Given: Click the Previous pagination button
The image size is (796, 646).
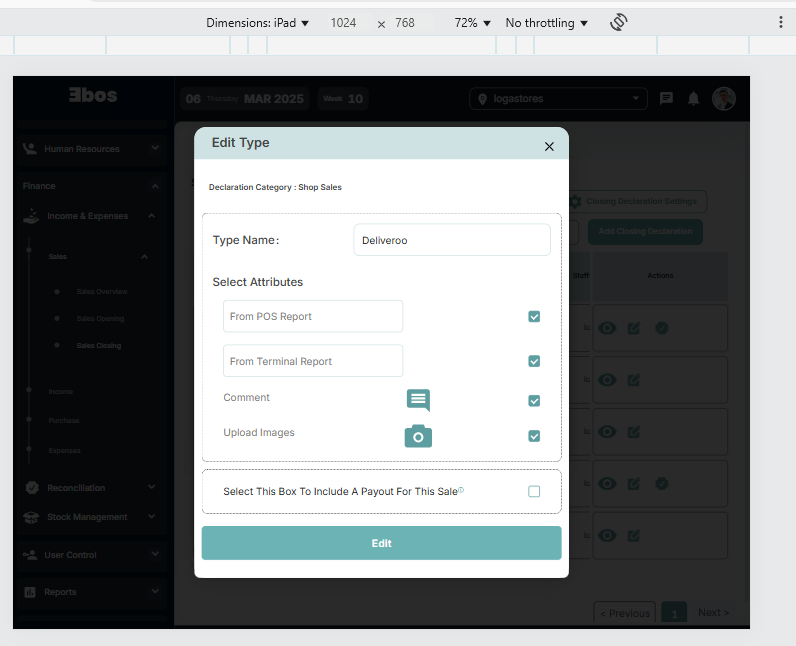Looking at the screenshot, I should click(625, 613).
